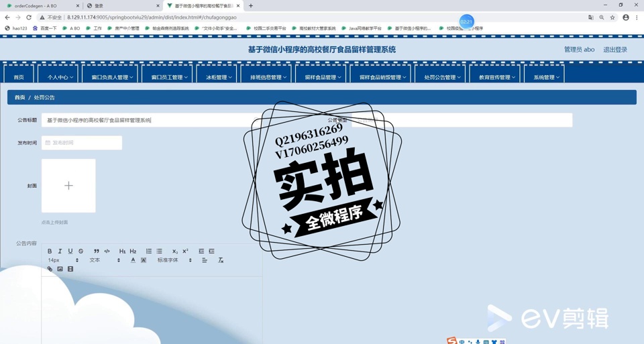Viewport: 644px width, 344px height.
Task: Open the 文本 heading style dropdown
Action: (x=105, y=260)
